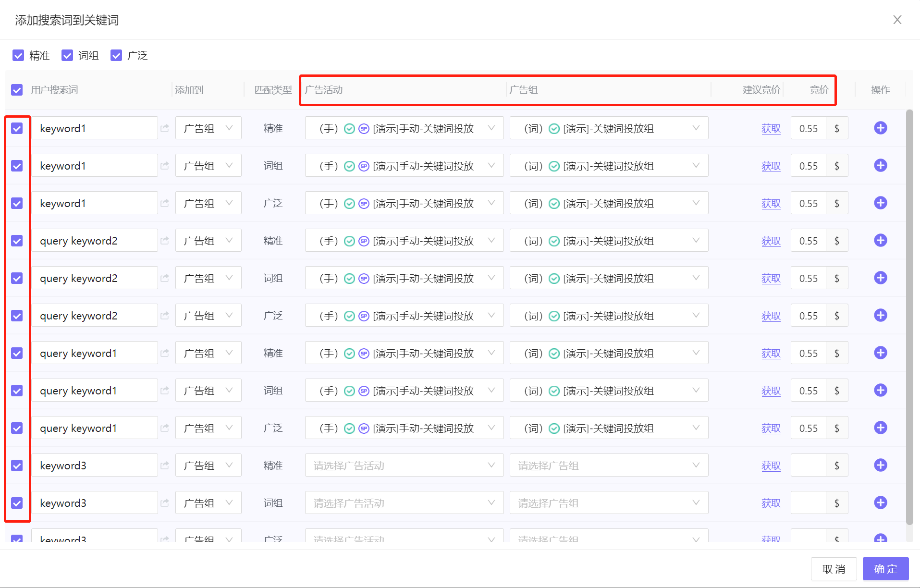Open 广告组 添加到 dropdown in keyword1 精准 row

pos(208,128)
